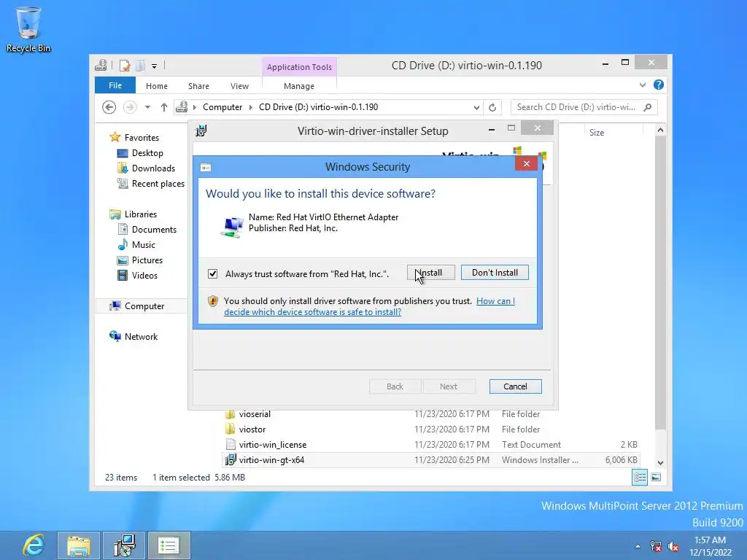Open the recent locations dropdown arrow
This screenshot has height=560, width=747.
coord(147,107)
